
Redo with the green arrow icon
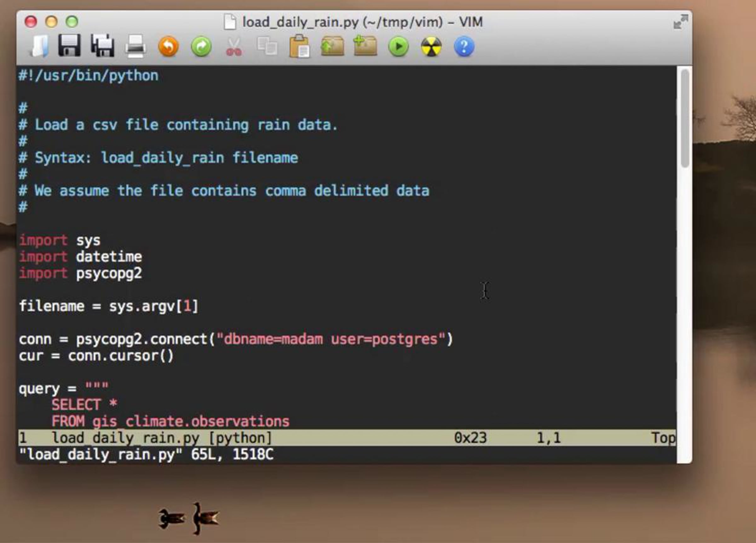[201, 46]
